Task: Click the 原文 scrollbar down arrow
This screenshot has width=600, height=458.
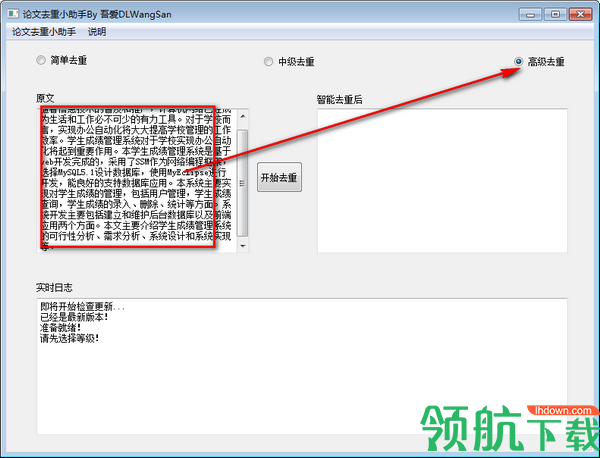Action: (x=243, y=246)
